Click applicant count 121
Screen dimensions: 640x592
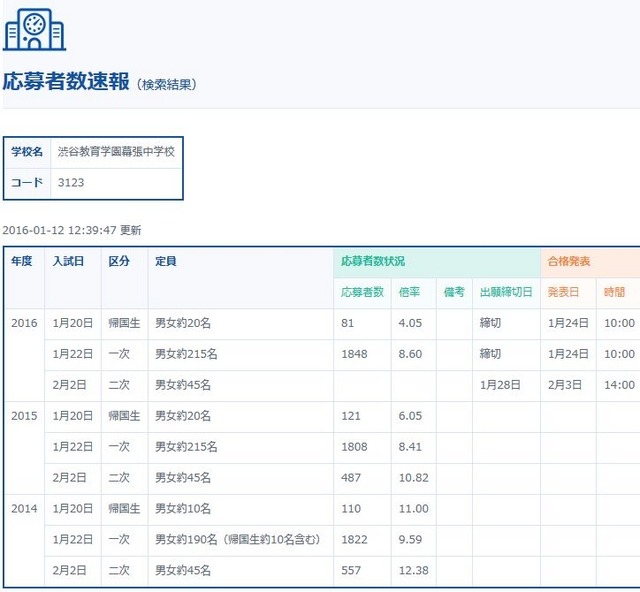pyautogui.click(x=351, y=416)
